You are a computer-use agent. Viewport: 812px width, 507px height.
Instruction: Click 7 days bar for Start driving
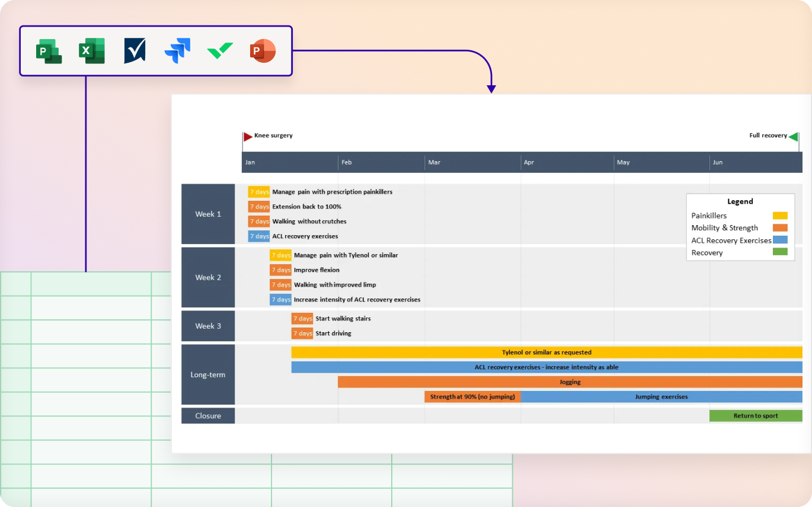[302, 333]
